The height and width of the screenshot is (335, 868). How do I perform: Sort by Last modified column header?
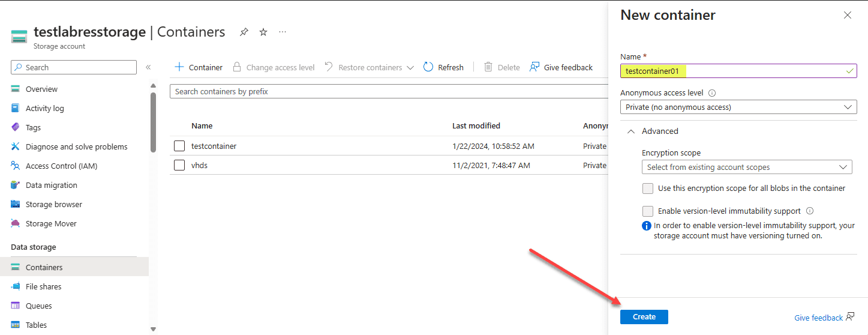click(476, 125)
